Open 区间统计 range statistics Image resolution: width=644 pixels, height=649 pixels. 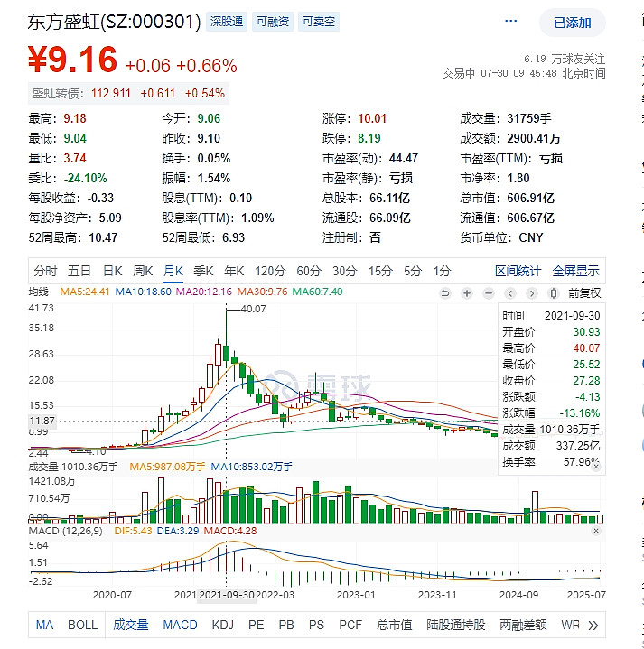(x=518, y=271)
